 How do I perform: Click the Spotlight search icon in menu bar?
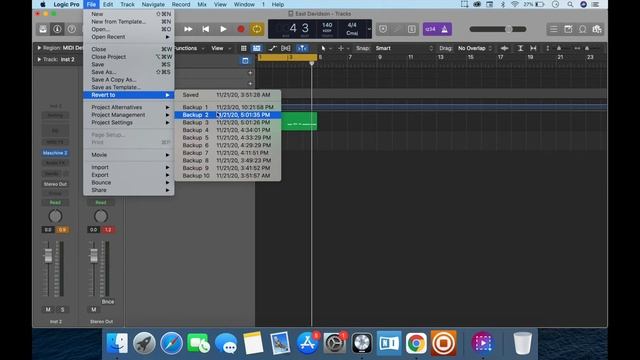click(x=570, y=4)
